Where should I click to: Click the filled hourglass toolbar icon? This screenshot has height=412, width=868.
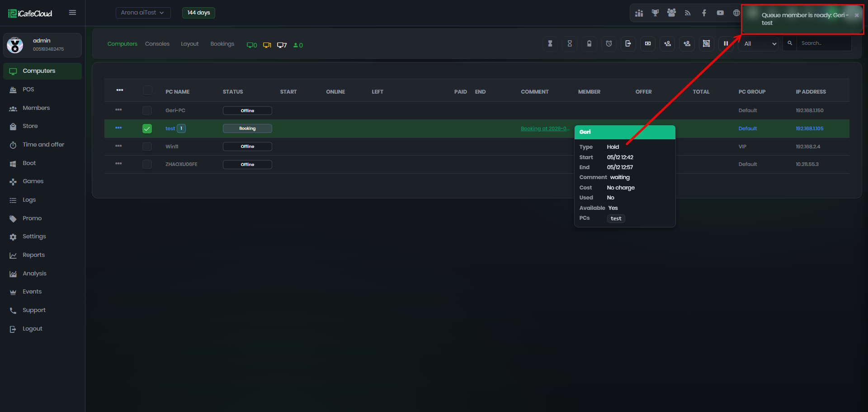550,43
